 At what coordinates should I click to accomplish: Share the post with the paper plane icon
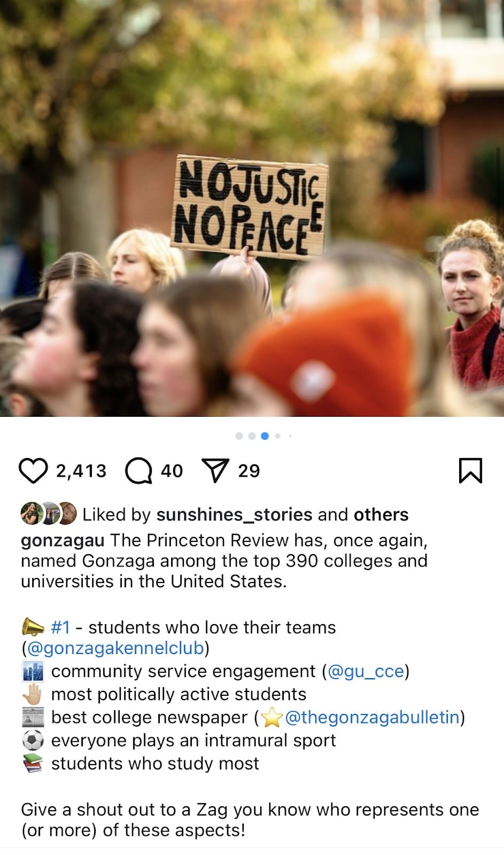click(x=215, y=471)
